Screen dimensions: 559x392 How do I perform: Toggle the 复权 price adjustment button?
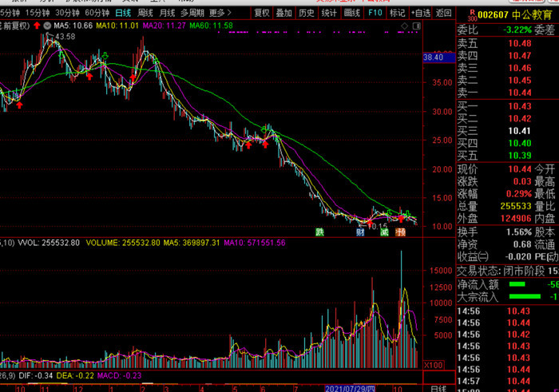coord(262,13)
